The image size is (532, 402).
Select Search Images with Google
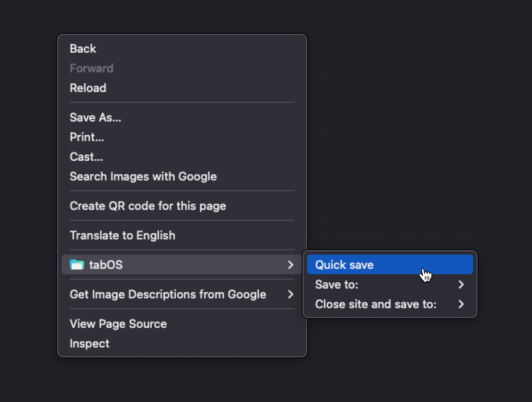pos(182,176)
